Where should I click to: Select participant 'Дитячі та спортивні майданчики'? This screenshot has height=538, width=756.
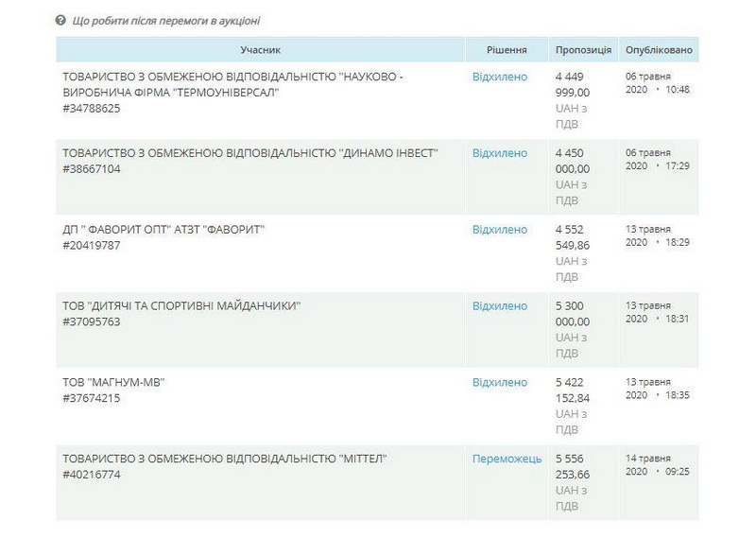click(x=187, y=306)
